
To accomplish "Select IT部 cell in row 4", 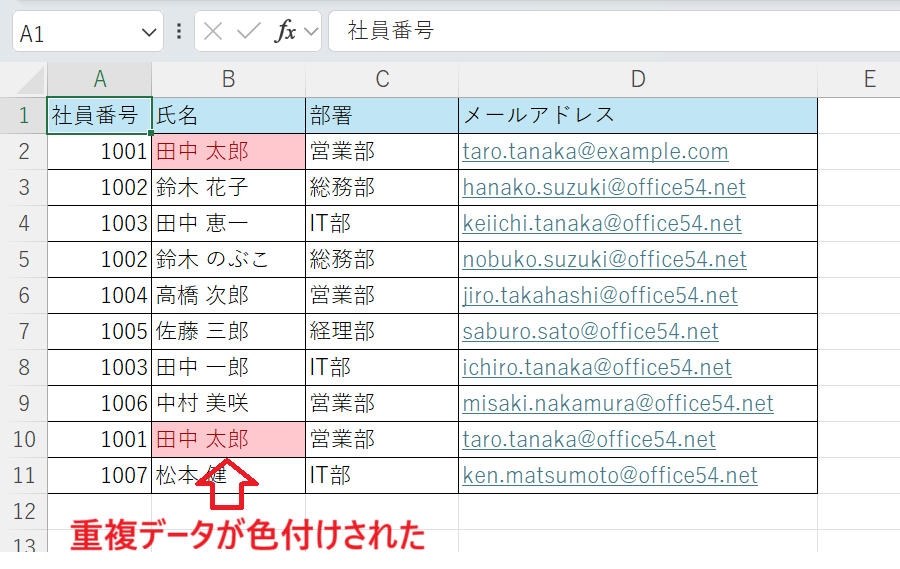I will click(382, 223).
